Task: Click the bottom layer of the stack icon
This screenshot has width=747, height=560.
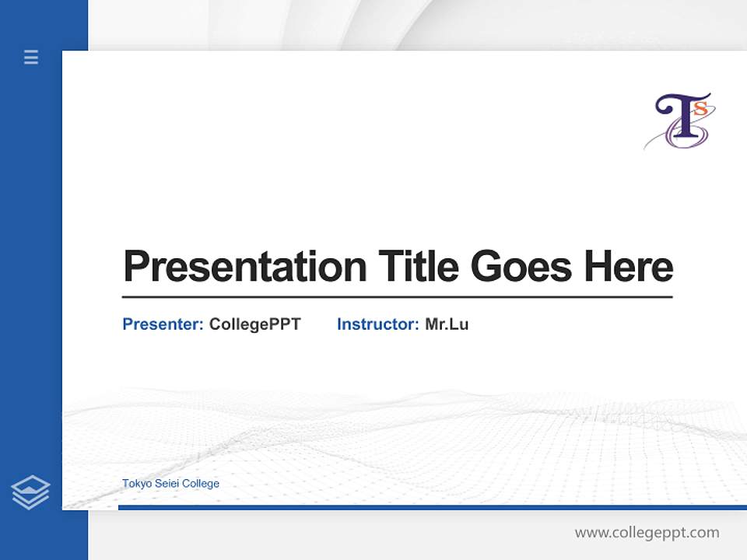Action: [30, 506]
